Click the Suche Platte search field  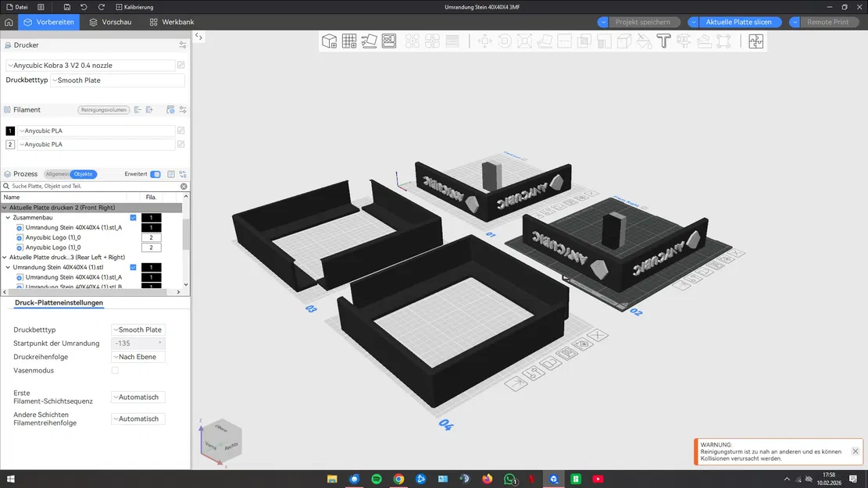click(86, 186)
